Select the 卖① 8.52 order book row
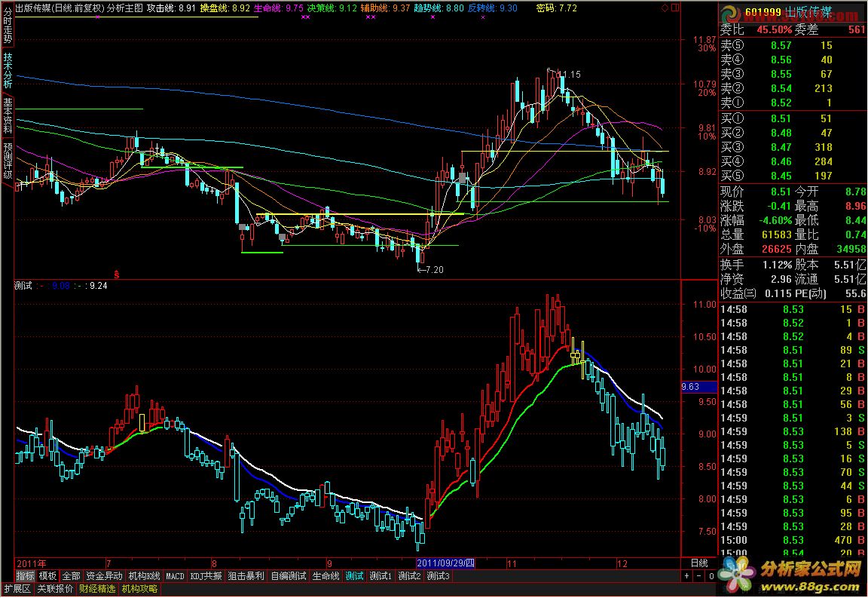This screenshot has width=868, height=598. point(793,103)
